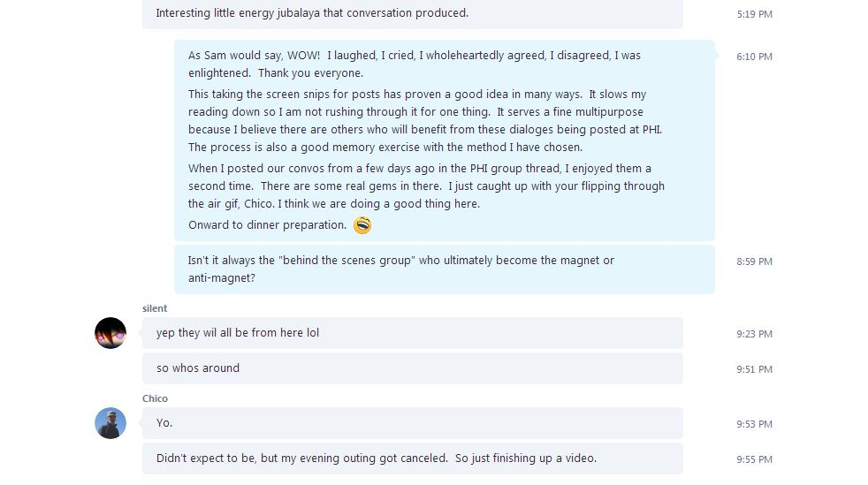868x485 pixels.
Task: Click the laughing emoji after dinner preparation
Action: [362, 225]
